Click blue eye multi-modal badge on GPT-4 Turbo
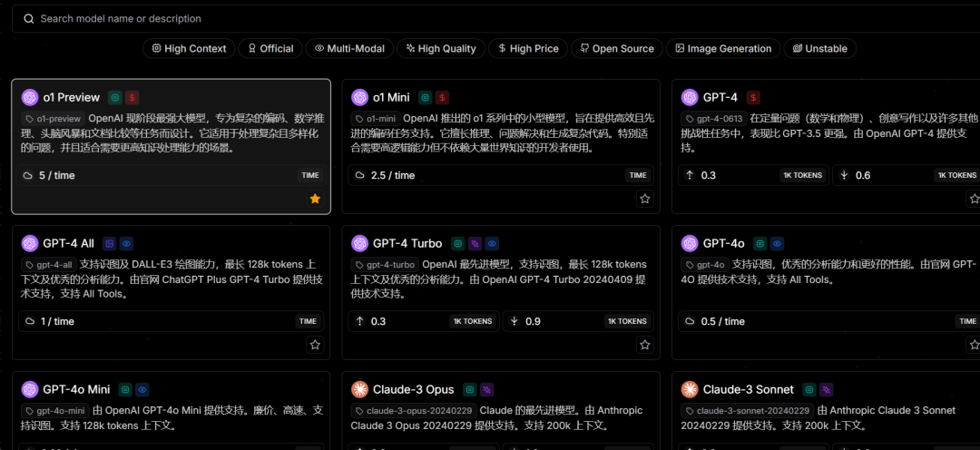 click(x=491, y=244)
